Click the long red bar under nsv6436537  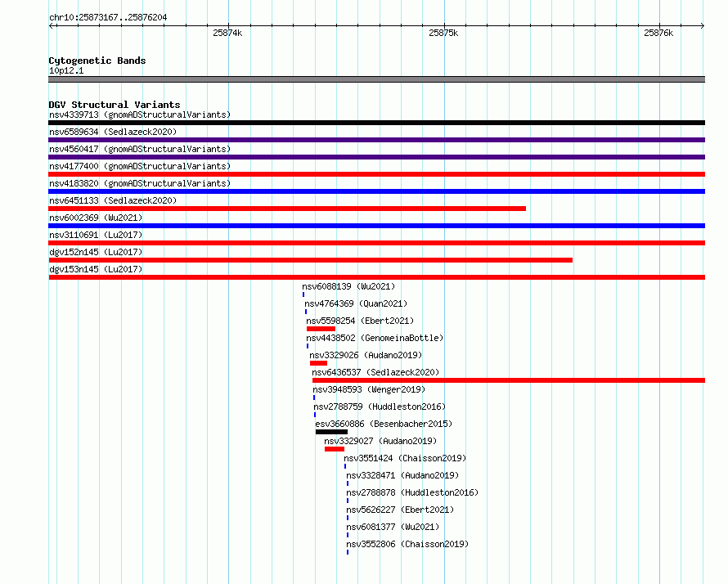click(x=509, y=380)
